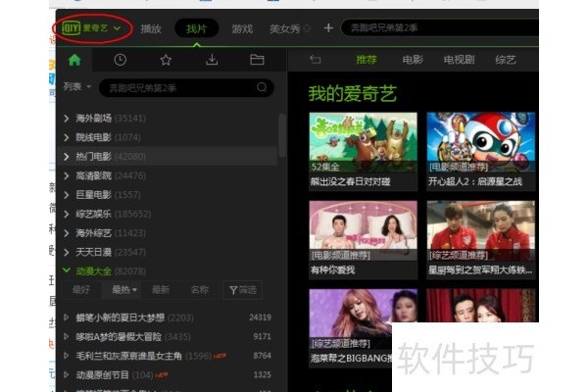
Task: Add a new tab with plus icon
Action: click(x=328, y=27)
